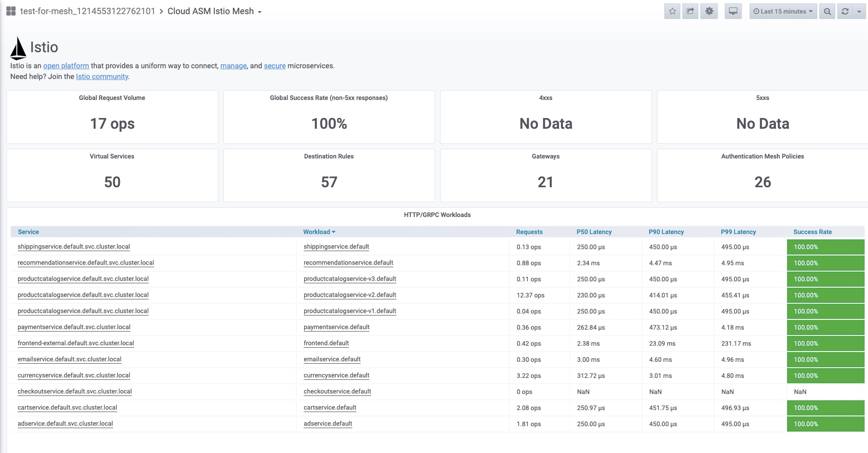Open emailservice.default.svc.cluster.local service link
The image size is (868, 453).
[69, 359]
